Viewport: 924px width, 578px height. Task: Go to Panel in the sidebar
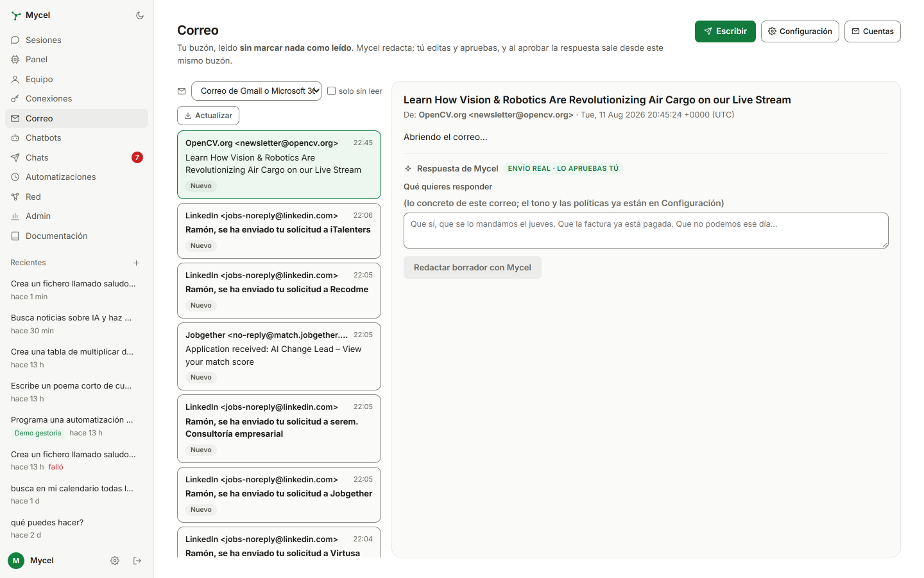(77, 59)
